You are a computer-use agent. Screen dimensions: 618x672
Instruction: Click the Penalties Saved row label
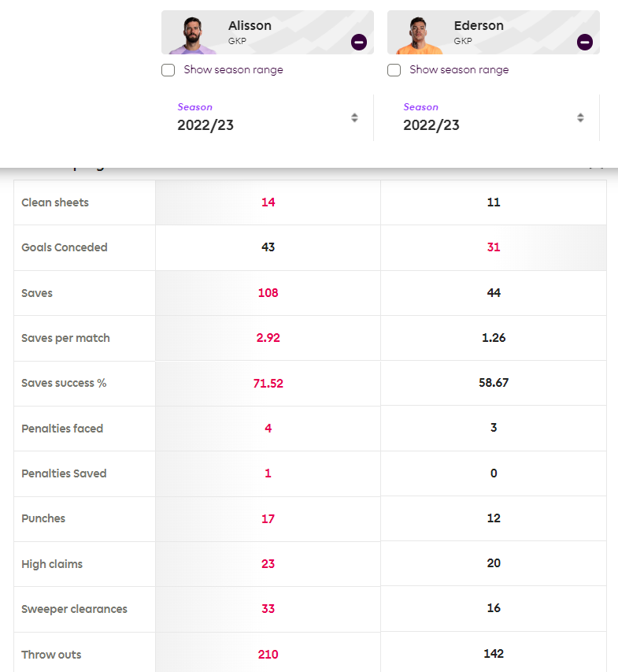(64, 473)
